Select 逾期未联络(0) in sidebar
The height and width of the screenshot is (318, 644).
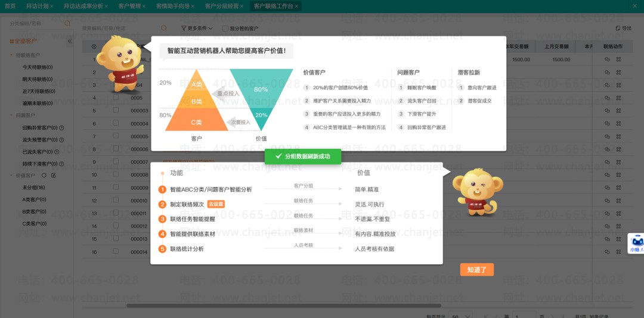[38, 104]
